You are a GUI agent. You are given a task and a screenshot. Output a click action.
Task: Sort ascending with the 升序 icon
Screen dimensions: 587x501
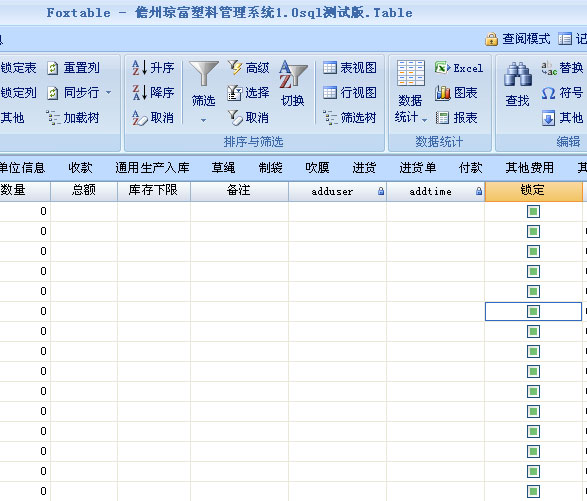click(x=140, y=68)
